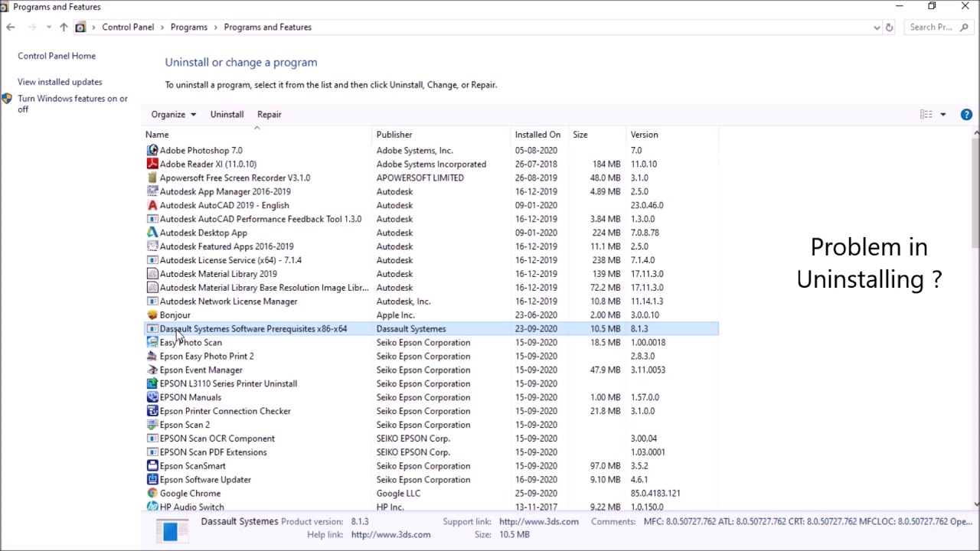Screen dimensions: 980x551
Task: Expand the arrow after Control Panel breadcrumb
Action: (x=162, y=28)
